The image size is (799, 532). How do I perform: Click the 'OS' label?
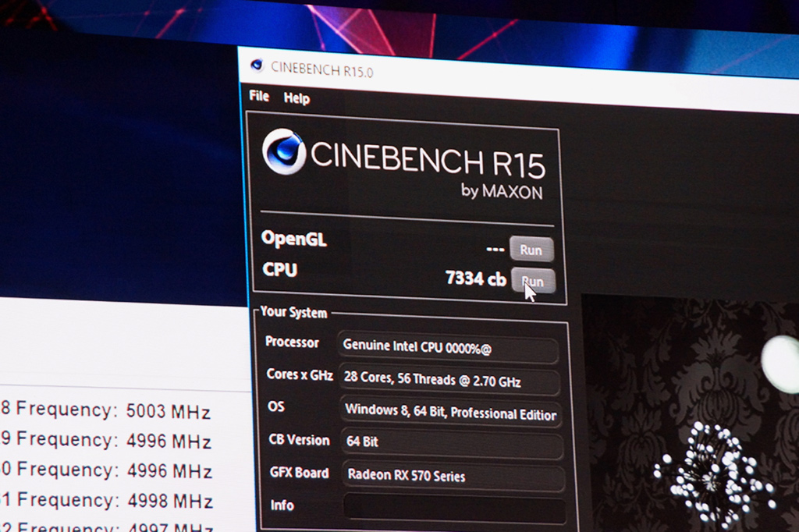pyautogui.click(x=275, y=406)
